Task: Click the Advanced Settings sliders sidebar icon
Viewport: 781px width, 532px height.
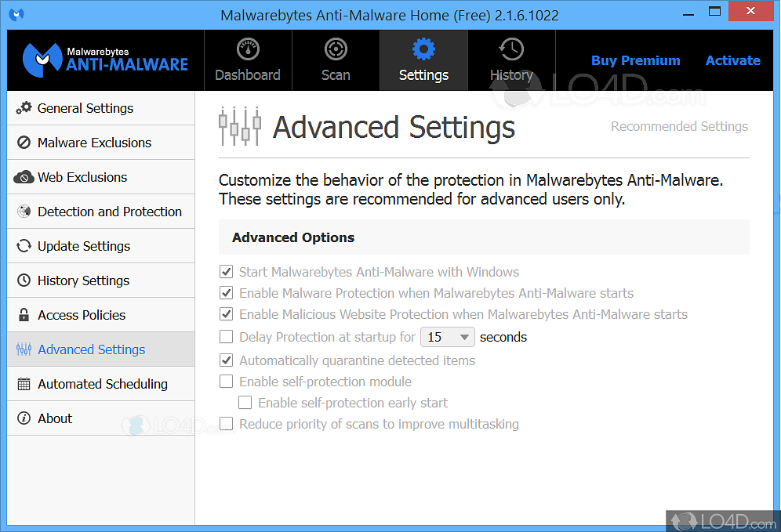Action: pyautogui.click(x=24, y=349)
